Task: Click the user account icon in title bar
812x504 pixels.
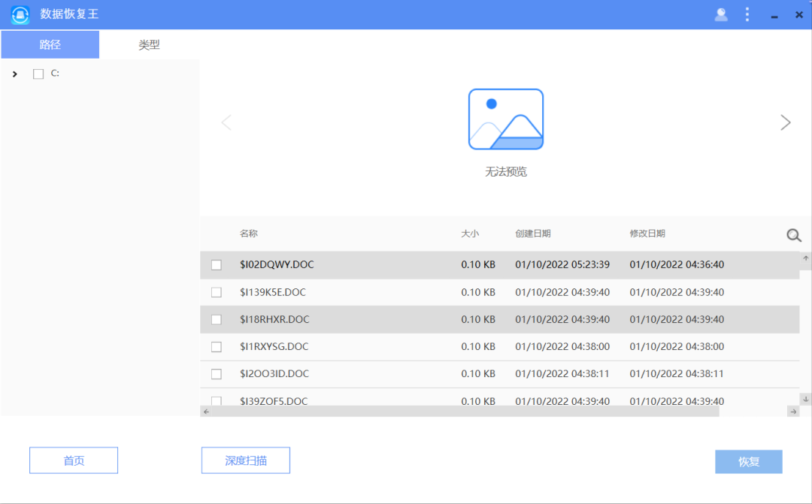Action: [721, 14]
